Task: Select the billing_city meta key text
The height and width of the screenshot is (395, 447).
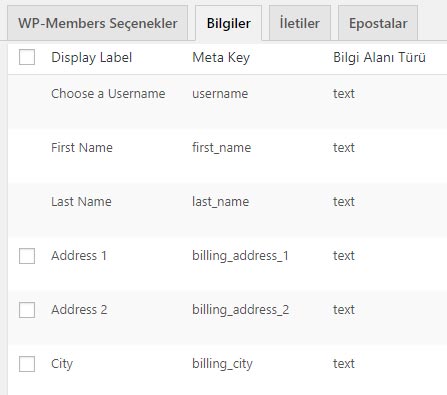Action: pos(222,364)
